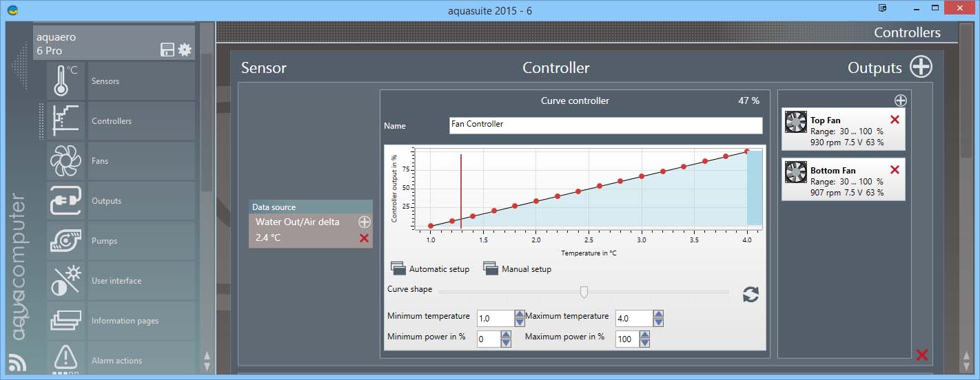Screen dimensions: 980x380
Task: Open the Alarm actions warning icon
Action: pyautogui.click(x=65, y=359)
